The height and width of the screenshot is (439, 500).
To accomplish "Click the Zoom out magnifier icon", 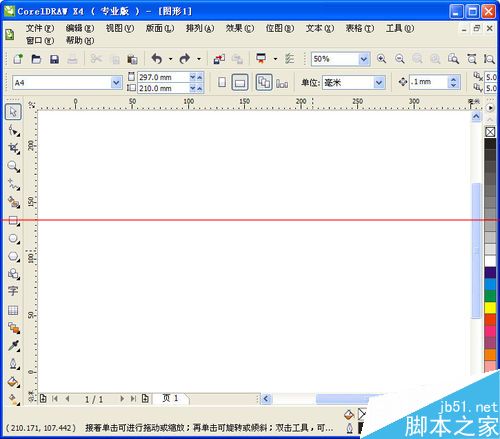I will pos(400,59).
